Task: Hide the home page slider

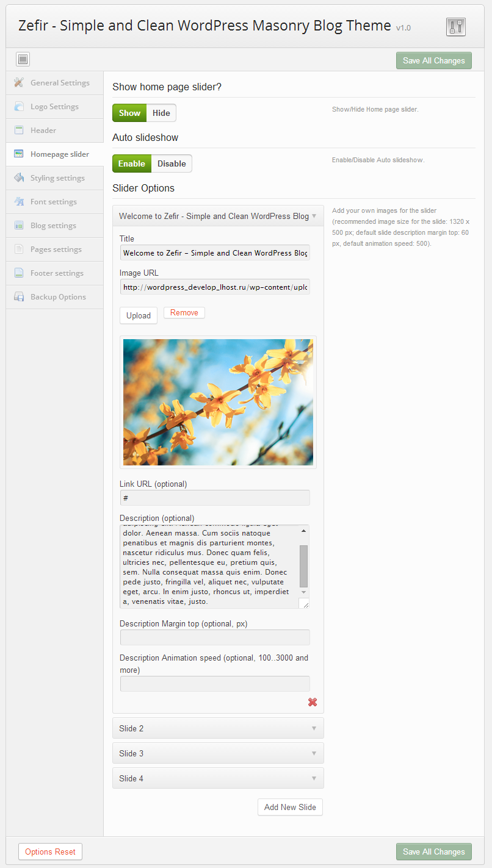Action: click(x=161, y=113)
